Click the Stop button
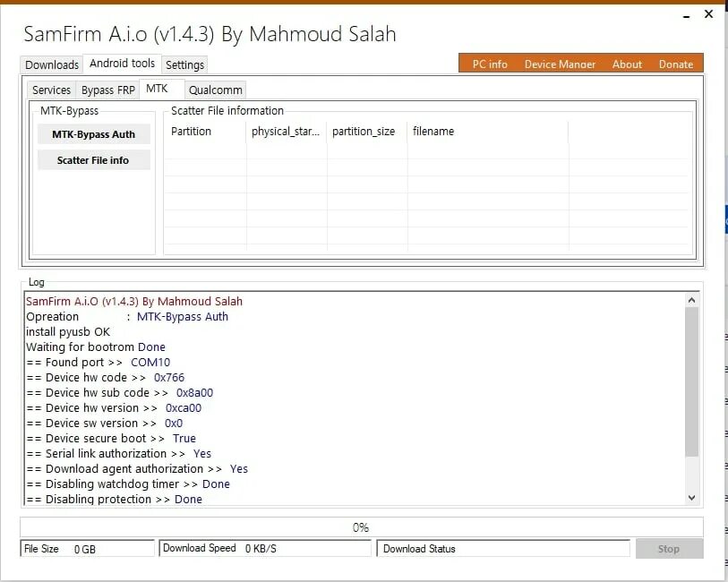Viewport: 728px width, 582px height. pyautogui.click(x=669, y=549)
